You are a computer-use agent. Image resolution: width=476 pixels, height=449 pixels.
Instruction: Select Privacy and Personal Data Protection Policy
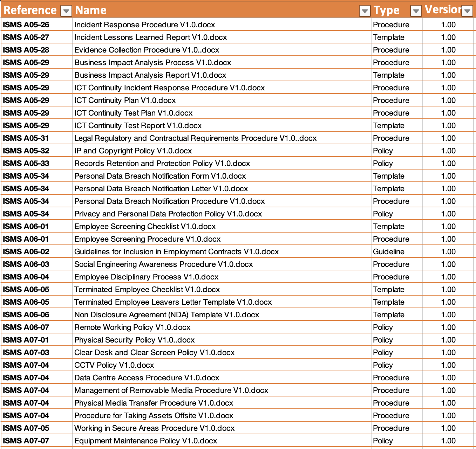click(x=222, y=214)
